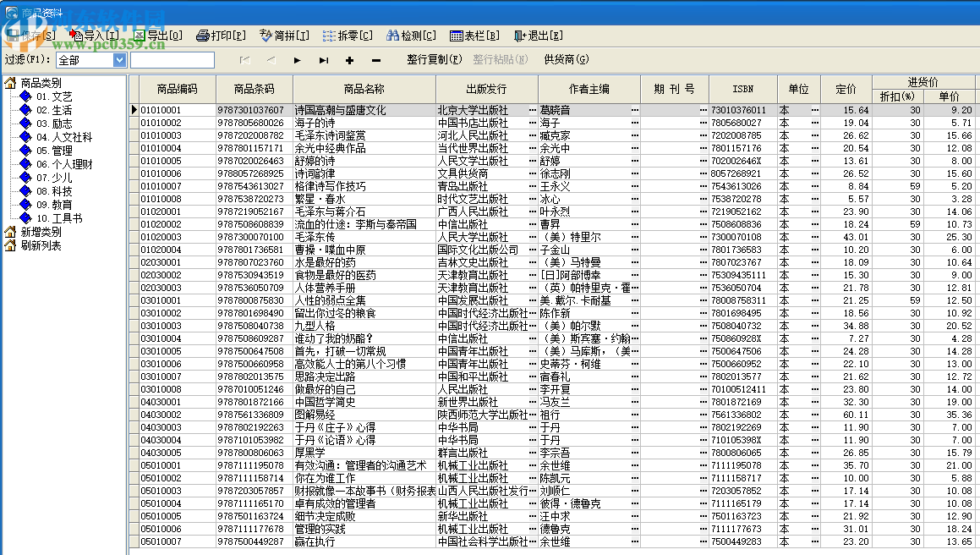Click the 商品条码 column header
The height and width of the screenshot is (555, 980).
click(x=254, y=90)
